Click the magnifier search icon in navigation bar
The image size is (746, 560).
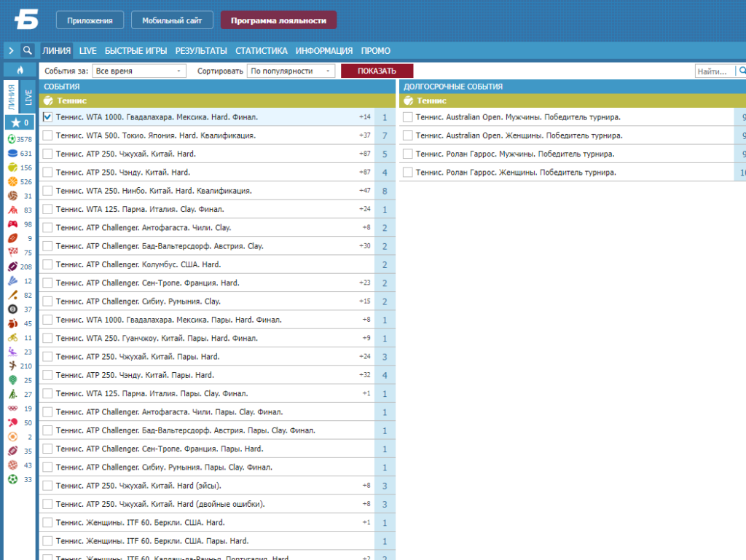click(x=28, y=50)
